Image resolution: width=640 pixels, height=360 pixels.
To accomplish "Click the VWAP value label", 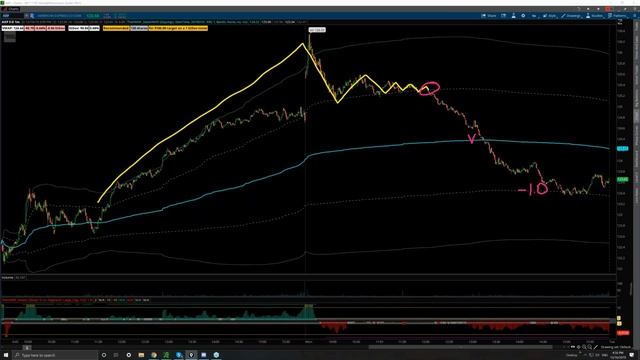I will click(12, 29).
